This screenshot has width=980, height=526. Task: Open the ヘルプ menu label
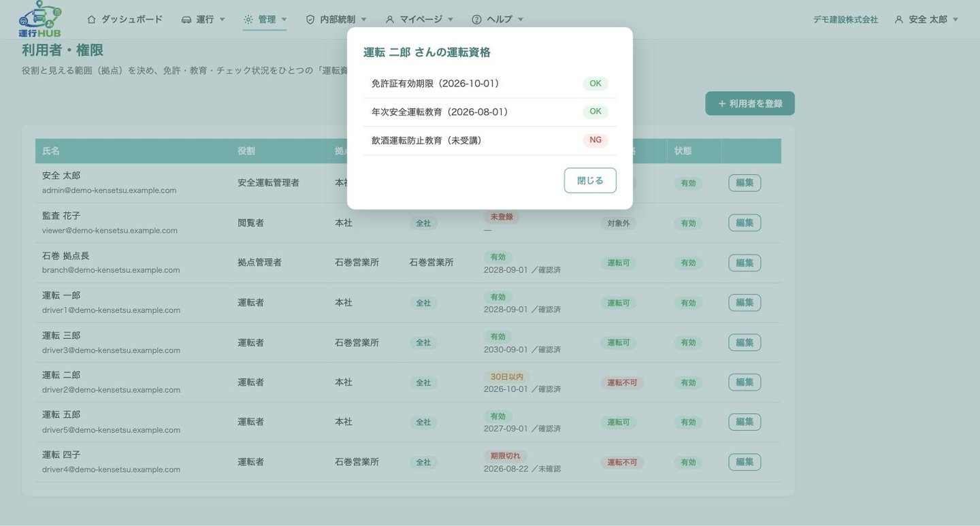(x=500, y=20)
